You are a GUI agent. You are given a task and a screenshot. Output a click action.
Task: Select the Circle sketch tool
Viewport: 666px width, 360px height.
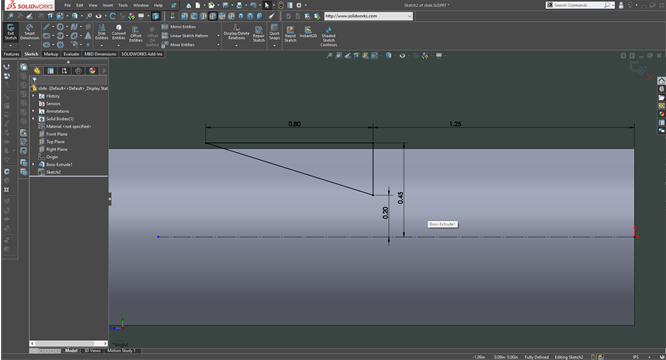(60, 27)
